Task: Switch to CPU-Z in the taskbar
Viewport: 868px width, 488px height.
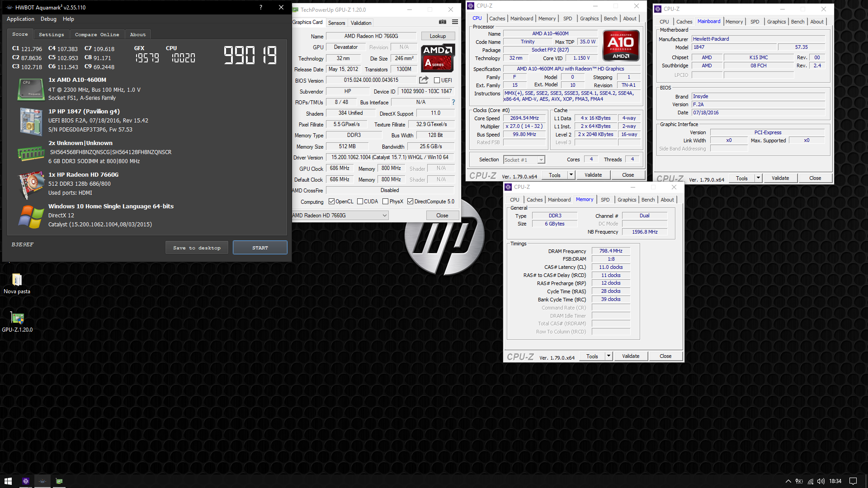Action: tap(26, 481)
